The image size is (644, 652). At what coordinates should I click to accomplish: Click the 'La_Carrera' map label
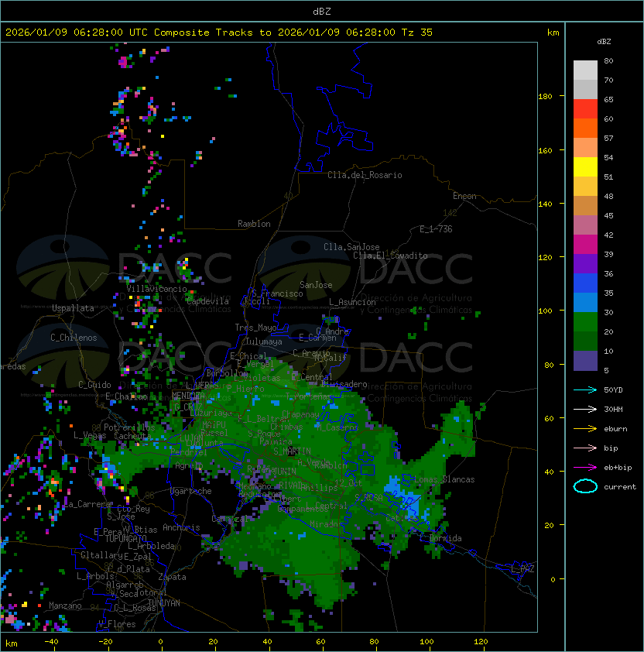(x=87, y=504)
